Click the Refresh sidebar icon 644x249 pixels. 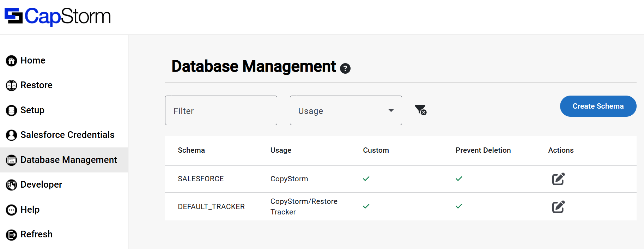point(11,235)
